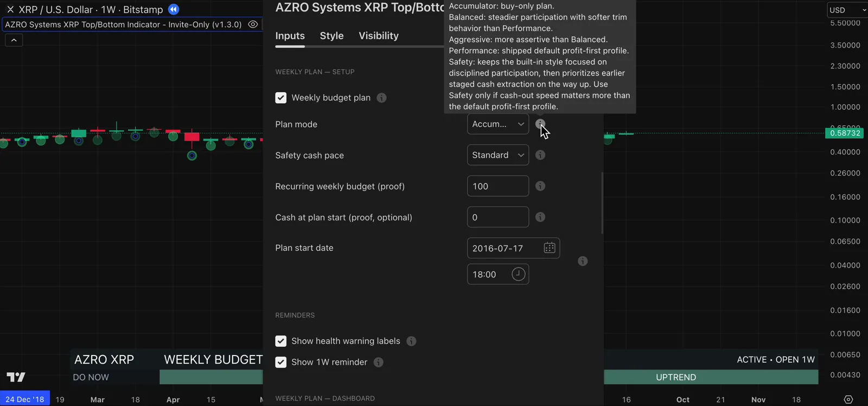
Task: Collapse the indicator legend chevron
Action: click(x=14, y=40)
